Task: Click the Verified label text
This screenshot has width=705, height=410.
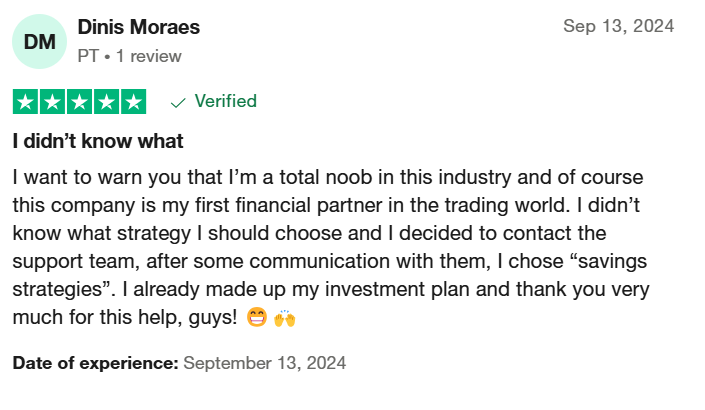Action: (x=225, y=101)
